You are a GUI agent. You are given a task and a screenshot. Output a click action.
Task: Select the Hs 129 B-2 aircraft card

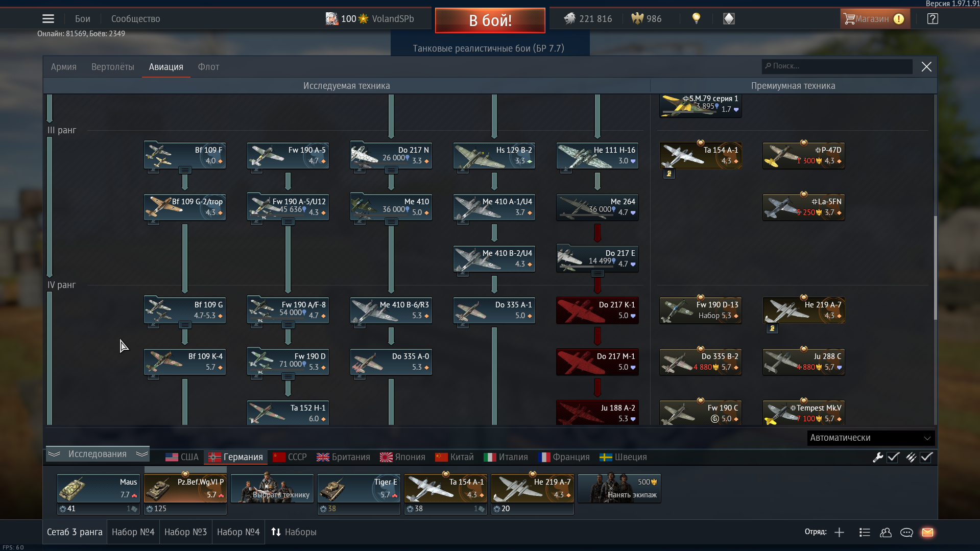[494, 155]
